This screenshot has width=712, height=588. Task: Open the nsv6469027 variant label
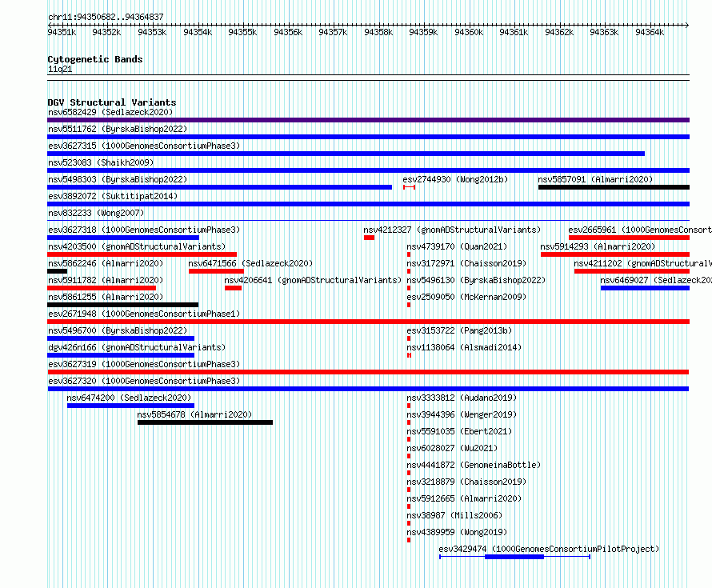[x=656, y=280]
